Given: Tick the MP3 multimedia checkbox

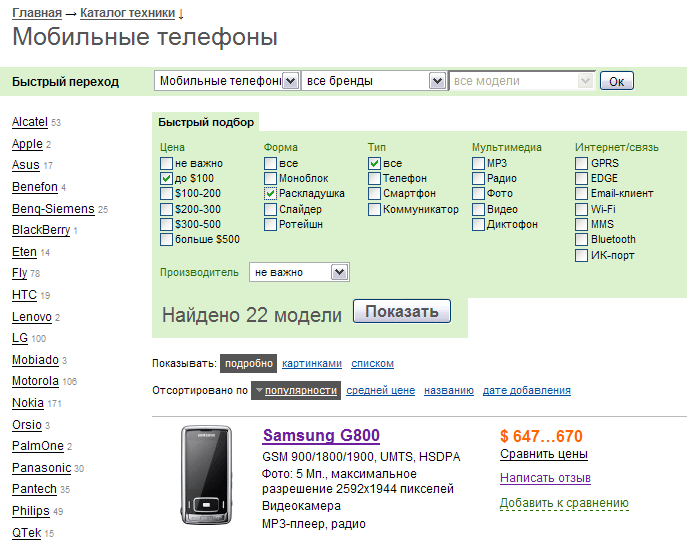Looking at the screenshot, I should tap(478, 163).
